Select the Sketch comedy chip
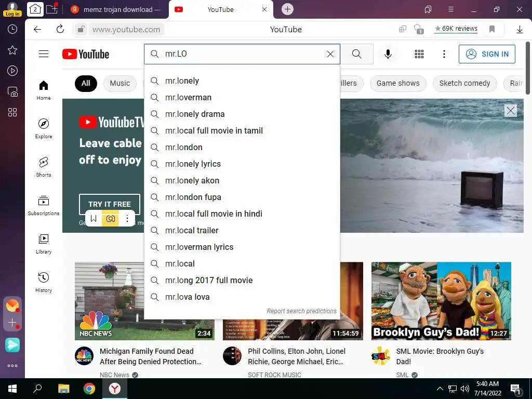The height and width of the screenshot is (399, 532). [464, 84]
